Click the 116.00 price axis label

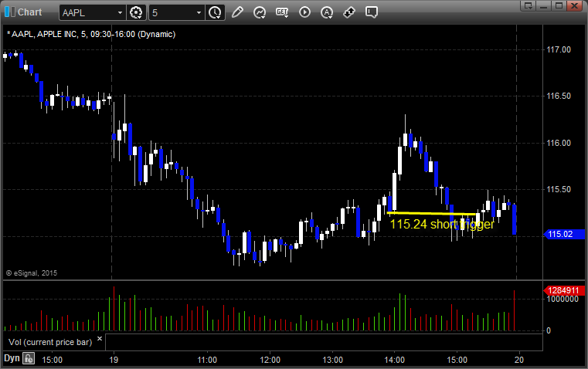559,143
